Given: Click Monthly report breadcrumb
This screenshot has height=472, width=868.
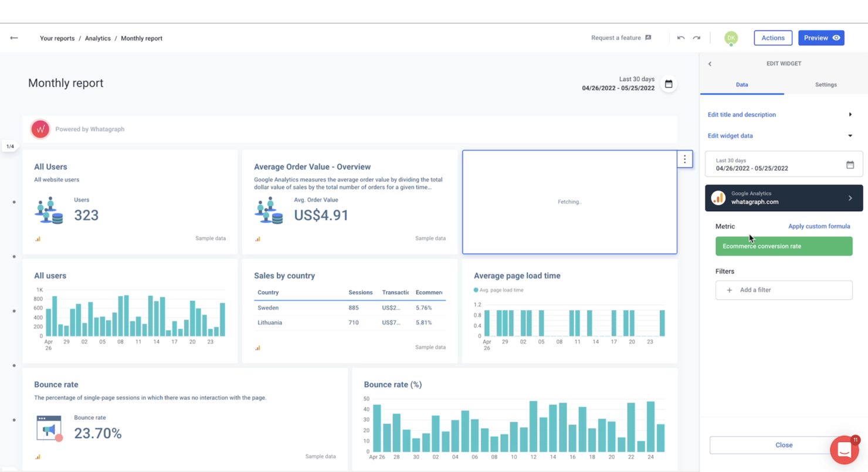Looking at the screenshot, I should [x=141, y=39].
